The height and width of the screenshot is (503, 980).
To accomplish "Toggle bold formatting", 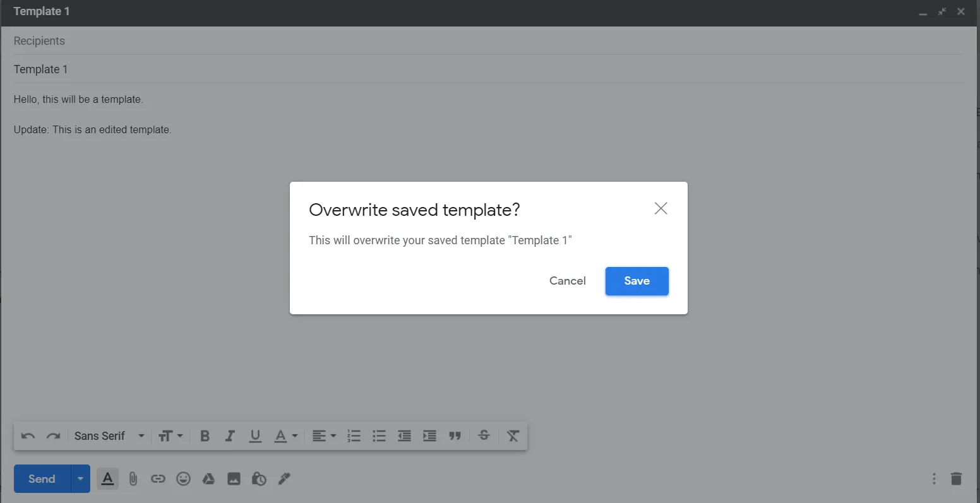I will click(x=205, y=436).
